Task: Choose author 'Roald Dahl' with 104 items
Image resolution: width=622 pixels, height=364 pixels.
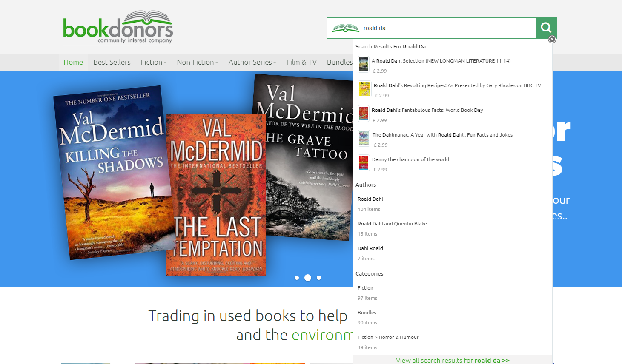Action: (x=370, y=199)
